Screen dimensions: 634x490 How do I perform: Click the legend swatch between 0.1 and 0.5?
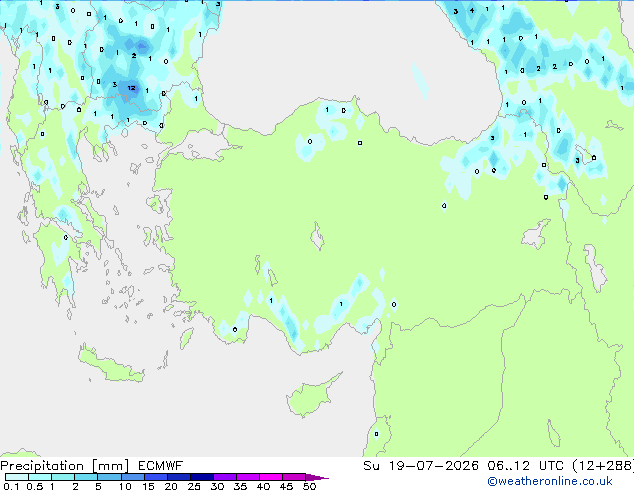pos(17,477)
